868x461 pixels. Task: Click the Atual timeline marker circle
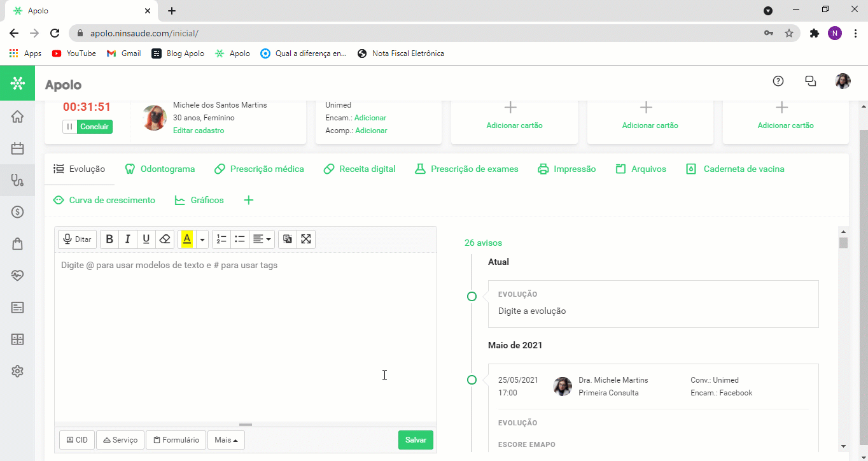[472, 296]
